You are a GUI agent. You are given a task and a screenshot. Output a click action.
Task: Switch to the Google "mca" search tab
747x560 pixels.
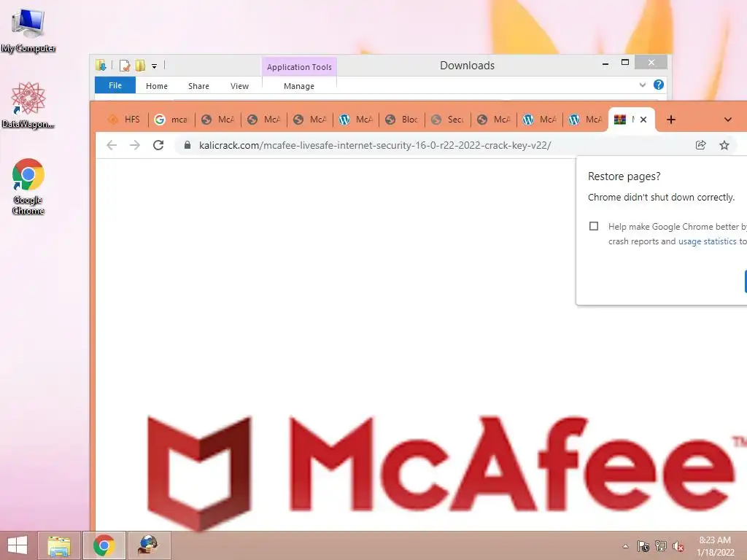point(171,120)
